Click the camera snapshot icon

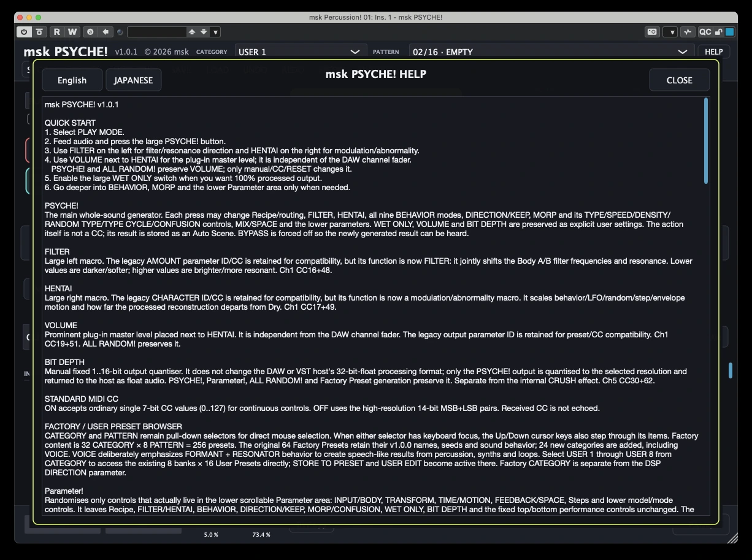pyautogui.click(x=653, y=32)
